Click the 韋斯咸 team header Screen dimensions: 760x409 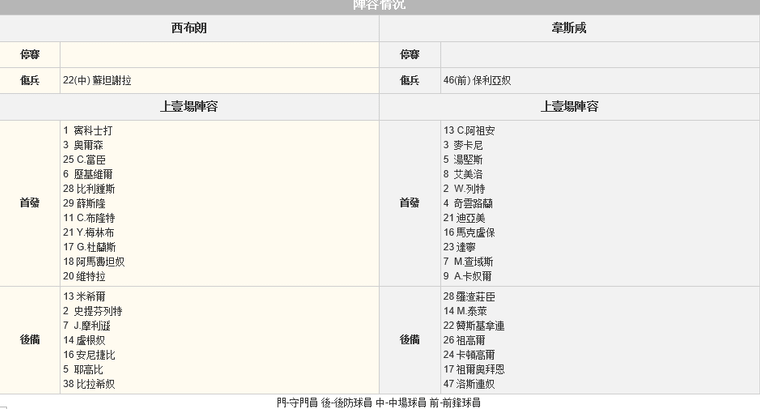569,28
